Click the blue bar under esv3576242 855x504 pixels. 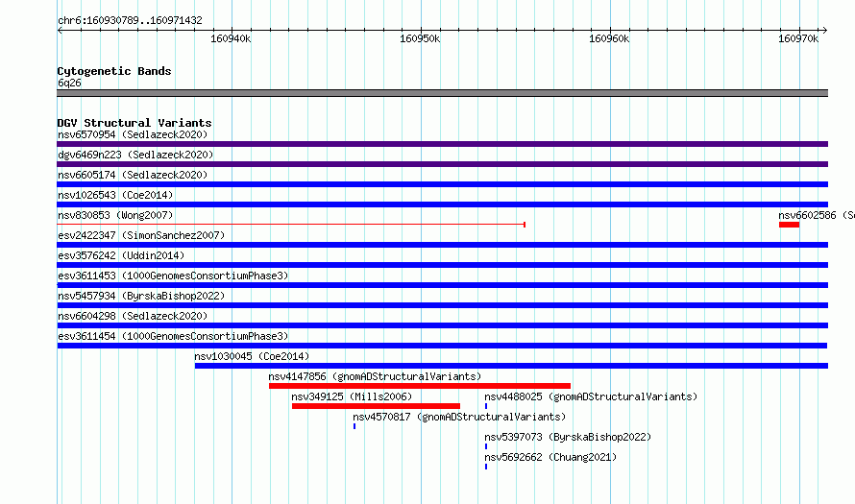click(442, 265)
